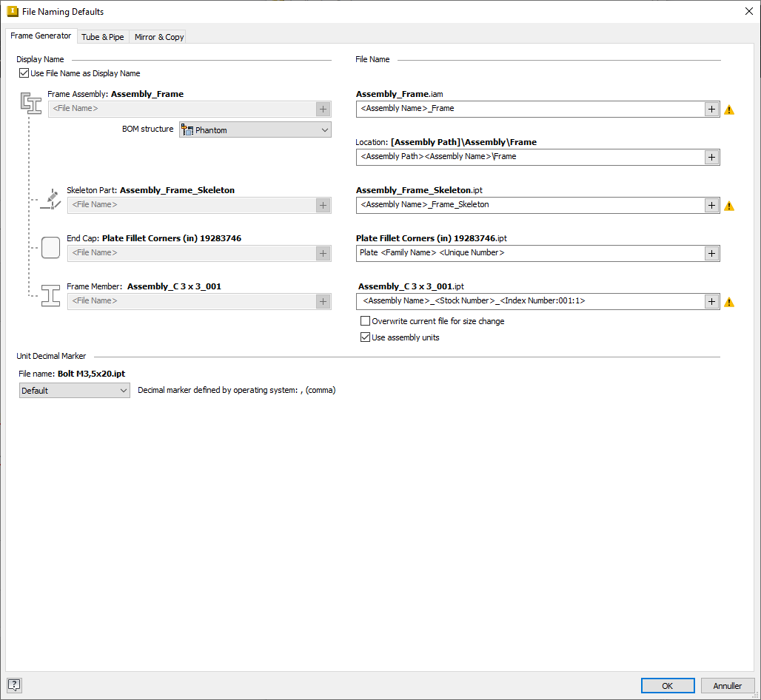Click the warning icon beside the Skeleton naming field
The width and height of the screenshot is (761, 700).
[728, 205]
